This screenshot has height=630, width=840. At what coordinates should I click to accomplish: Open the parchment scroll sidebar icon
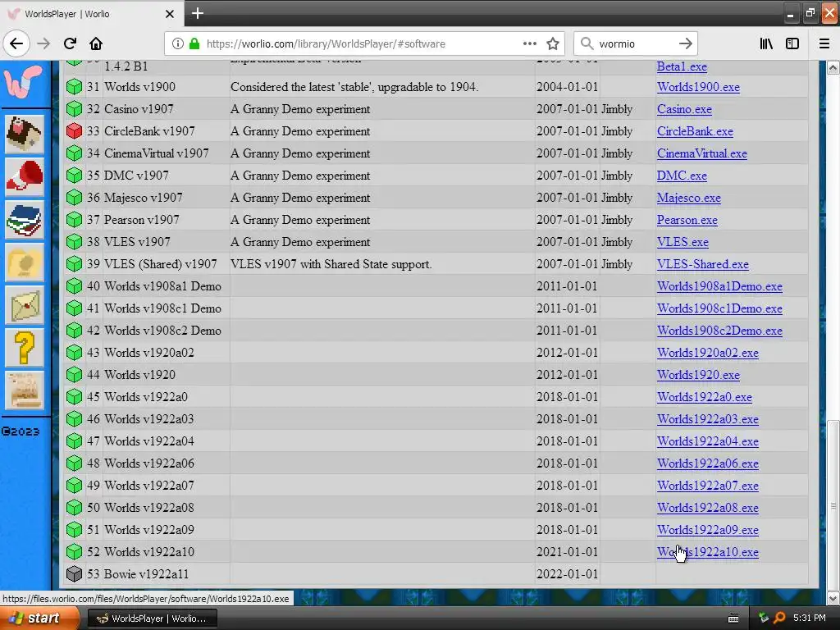[x=24, y=390]
